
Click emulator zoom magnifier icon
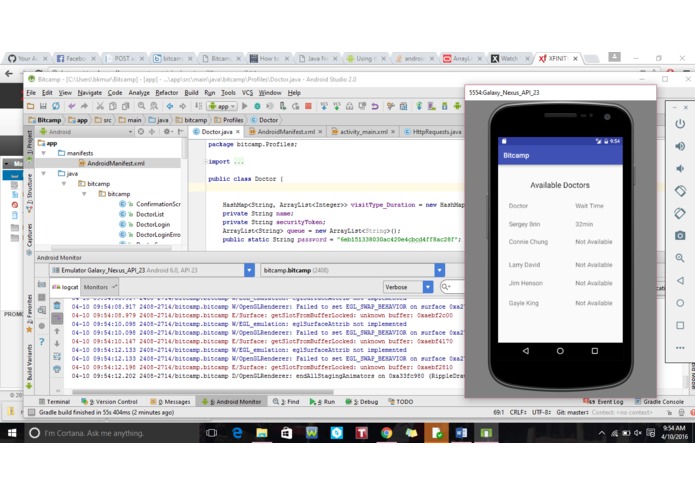point(680,258)
